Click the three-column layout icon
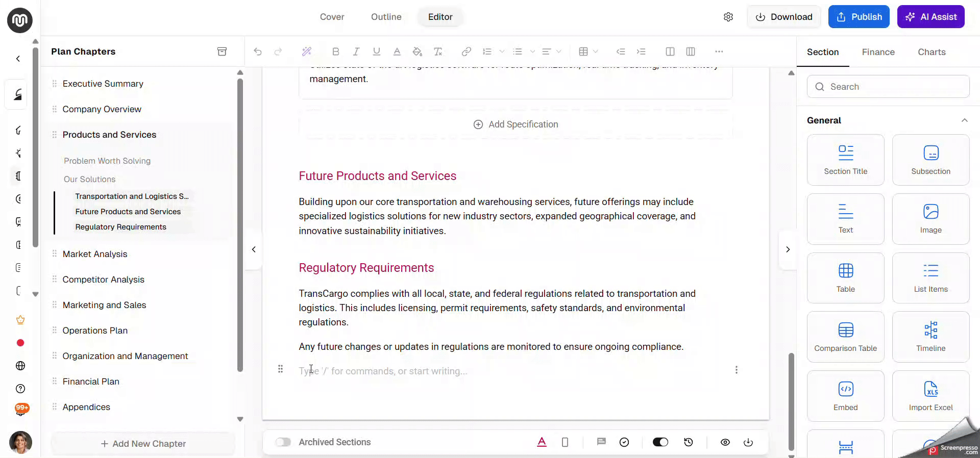Viewport: 980px width, 458px height. coord(691,52)
